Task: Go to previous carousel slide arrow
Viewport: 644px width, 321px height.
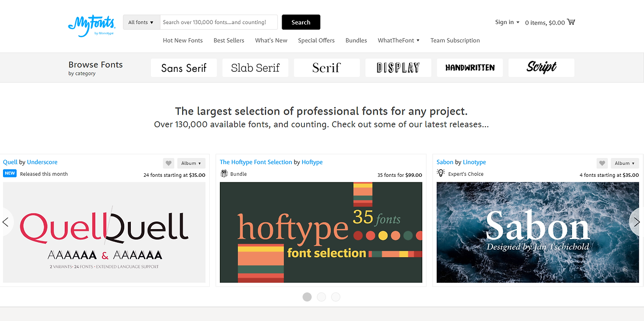Action: tap(6, 222)
